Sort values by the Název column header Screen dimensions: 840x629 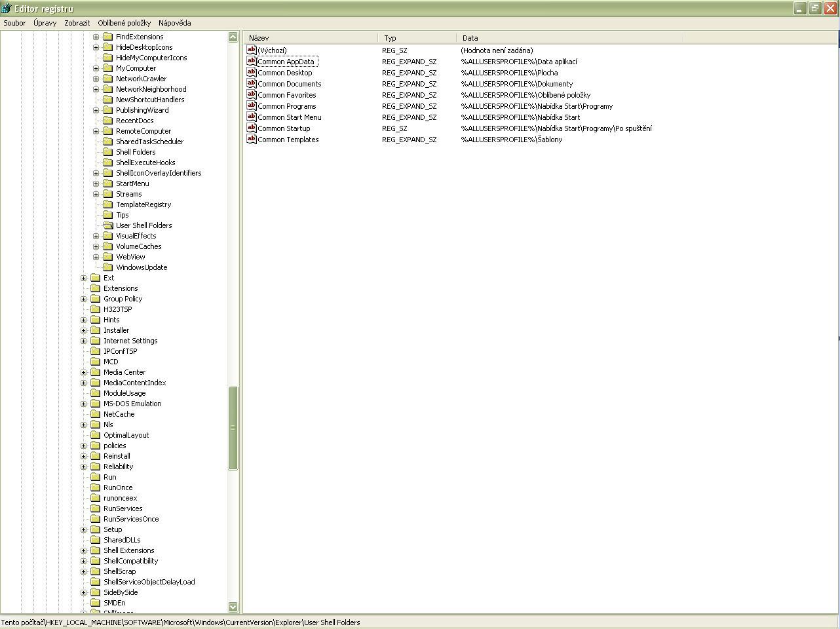click(311, 38)
